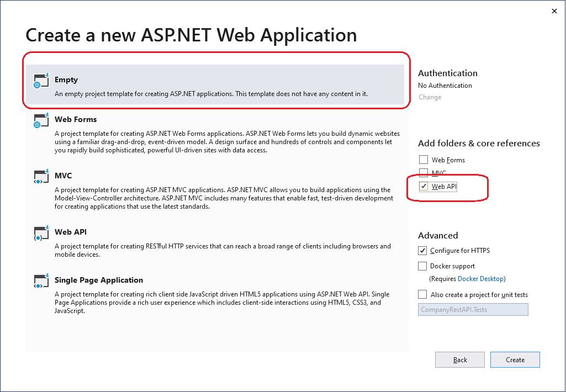Enable Docker support checkbox
The image size is (566, 392).
point(422,266)
